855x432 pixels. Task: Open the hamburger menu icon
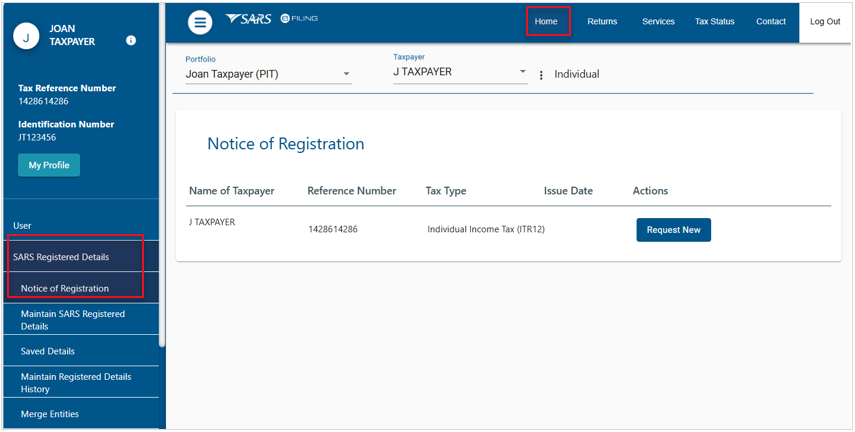pyautogui.click(x=200, y=22)
